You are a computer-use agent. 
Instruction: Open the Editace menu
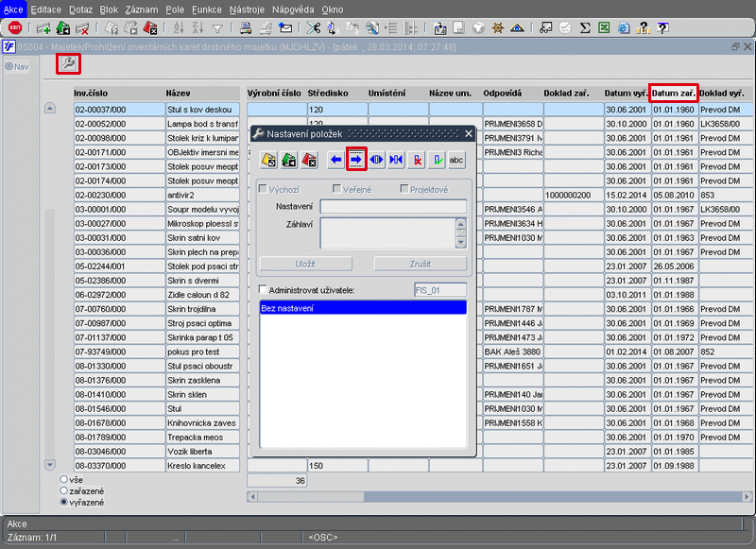tap(45, 8)
